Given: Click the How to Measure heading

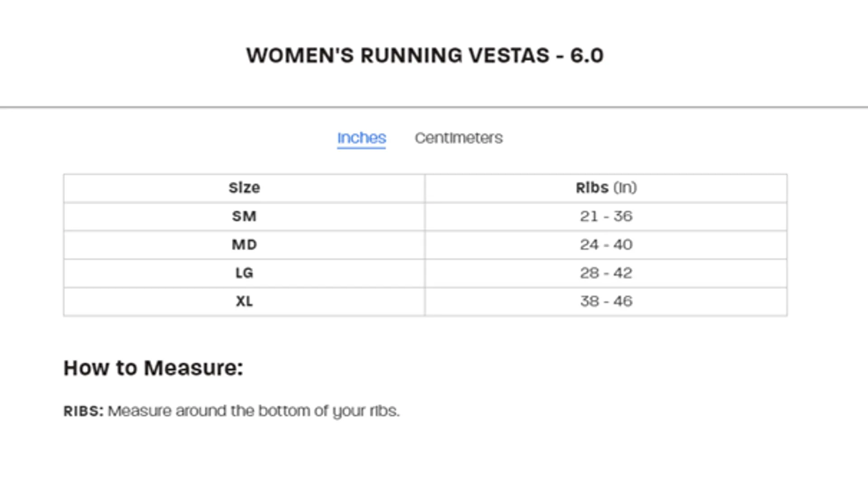Looking at the screenshot, I should [x=154, y=368].
